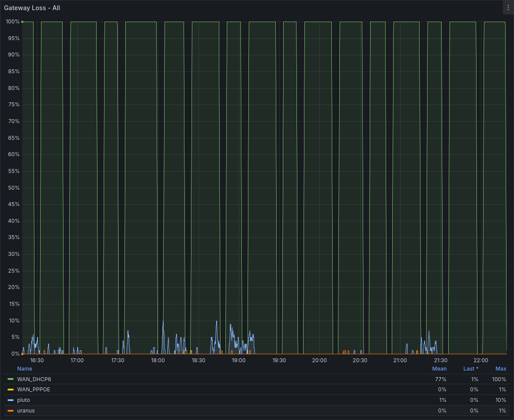The width and height of the screenshot is (514, 420).
Task: Toggle pluto series in legend
Action: [x=23, y=400]
